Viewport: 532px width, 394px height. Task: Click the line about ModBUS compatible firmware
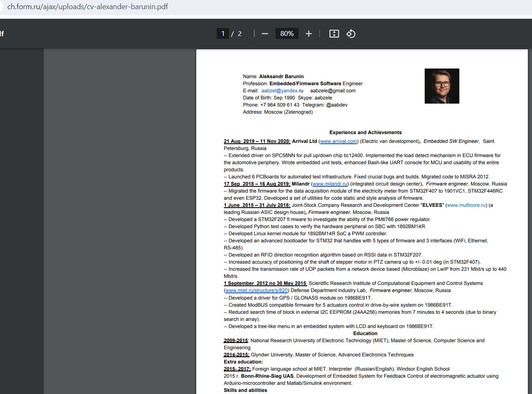point(338,305)
